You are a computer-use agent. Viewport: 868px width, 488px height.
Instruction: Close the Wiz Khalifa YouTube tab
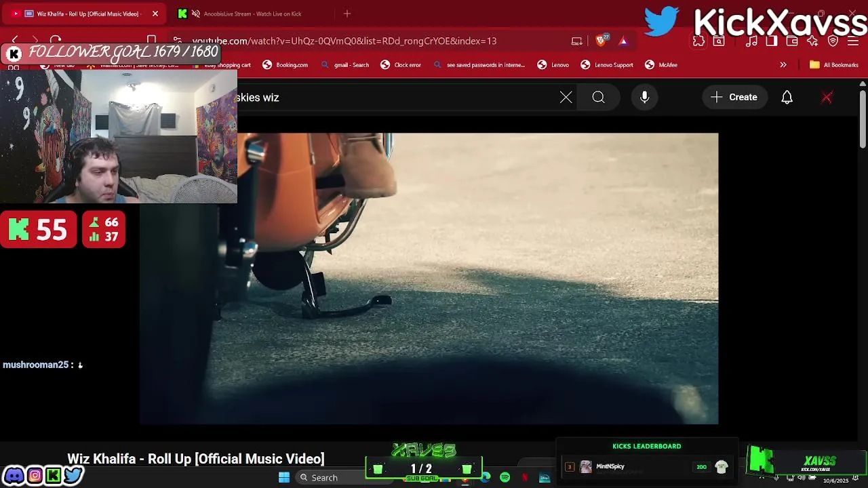(x=155, y=14)
